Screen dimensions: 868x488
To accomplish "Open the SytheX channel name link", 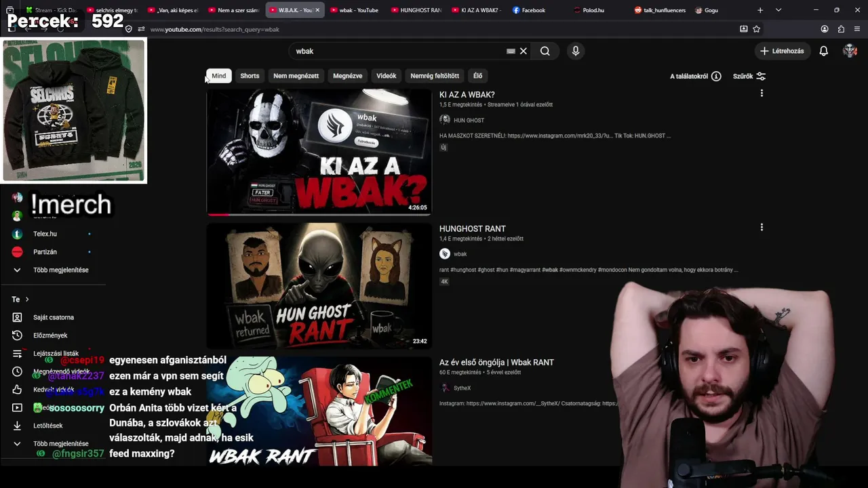I will click(462, 388).
